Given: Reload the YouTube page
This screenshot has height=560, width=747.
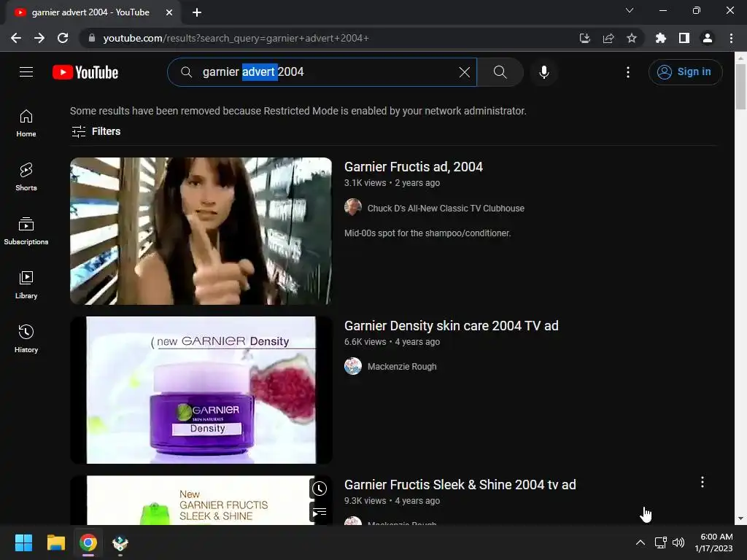Looking at the screenshot, I should [x=63, y=38].
